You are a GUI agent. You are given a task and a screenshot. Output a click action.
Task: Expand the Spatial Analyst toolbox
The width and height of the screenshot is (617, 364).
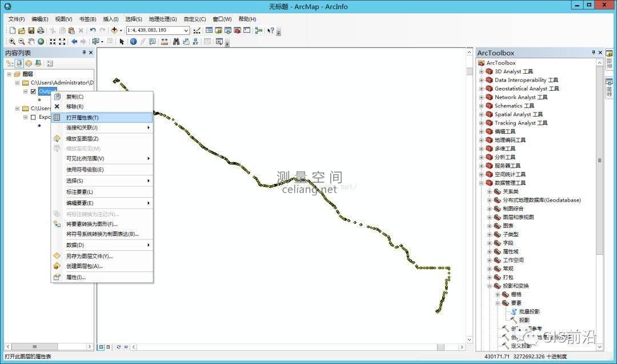click(481, 114)
